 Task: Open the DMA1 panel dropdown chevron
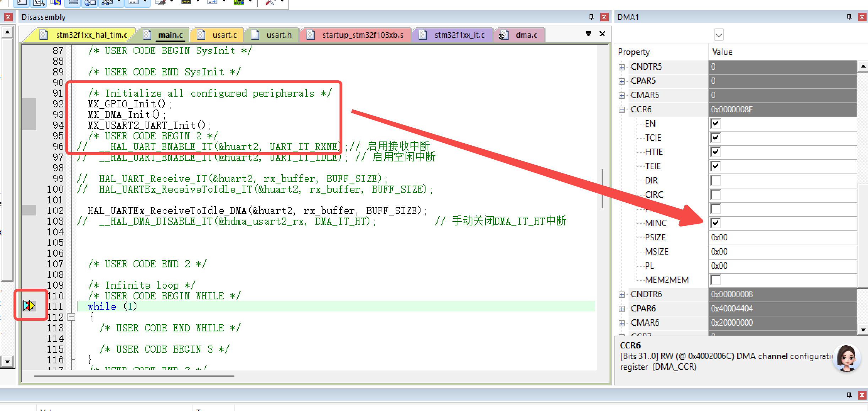click(718, 35)
